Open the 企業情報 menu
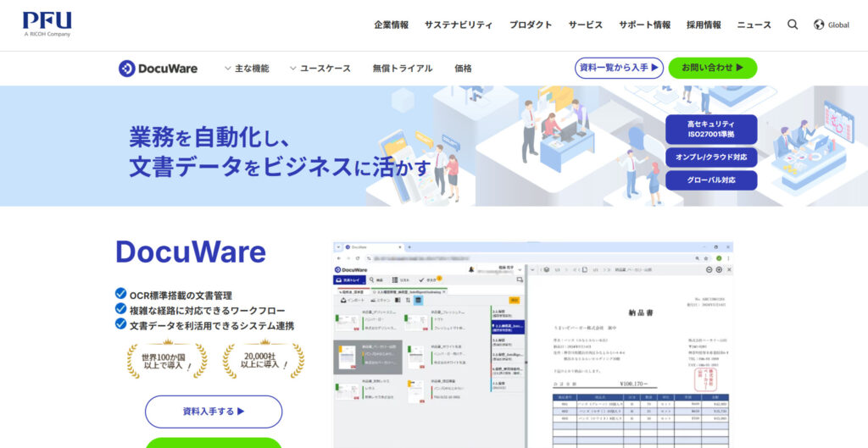This screenshot has width=868, height=448. [392, 25]
